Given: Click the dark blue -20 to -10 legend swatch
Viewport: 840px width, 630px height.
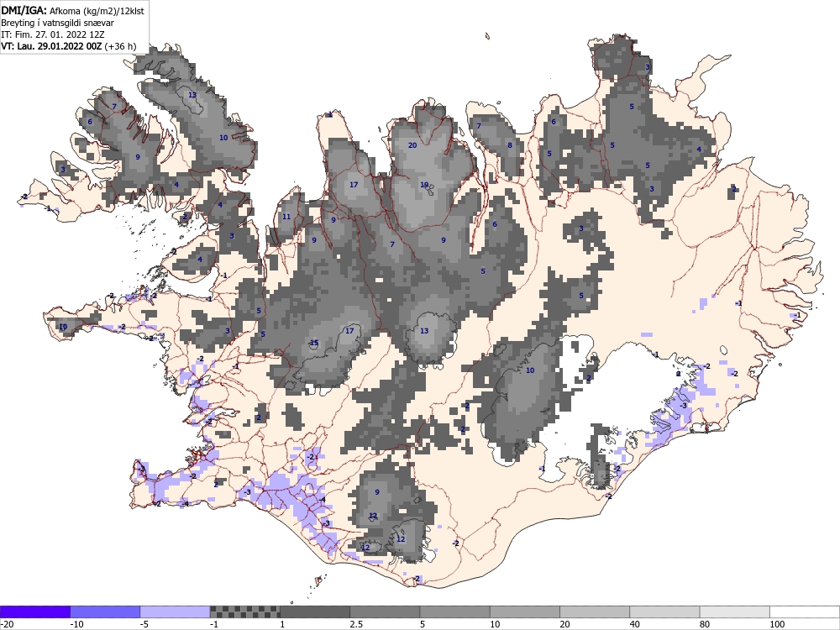Looking at the screenshot, I should [x=34, y=612].
